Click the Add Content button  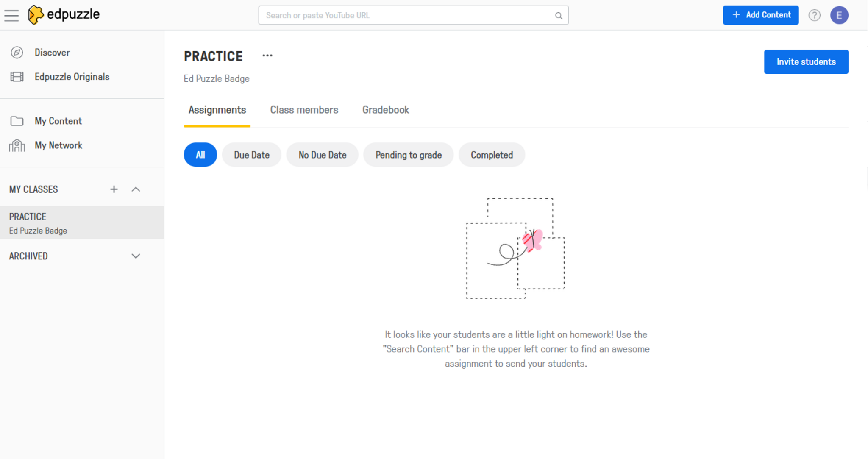(x=760, y=15)
